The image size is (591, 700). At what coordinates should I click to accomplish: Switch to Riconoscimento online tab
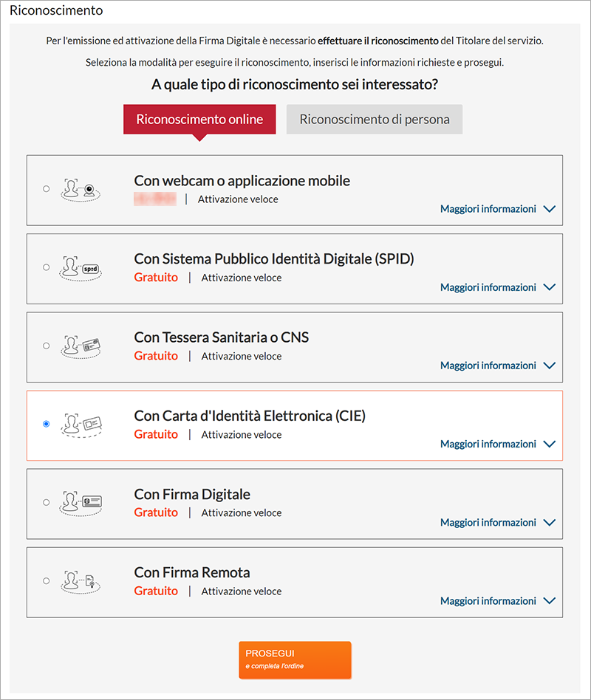199,119
